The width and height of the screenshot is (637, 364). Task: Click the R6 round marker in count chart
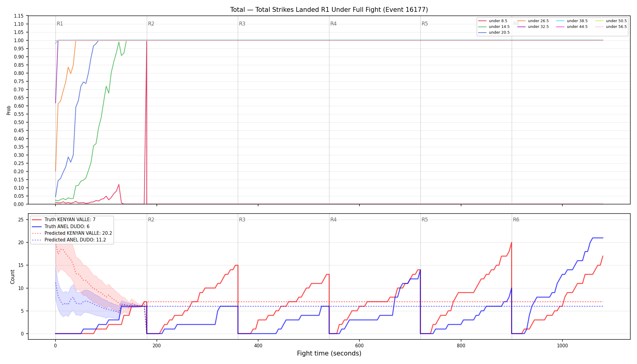516,220
